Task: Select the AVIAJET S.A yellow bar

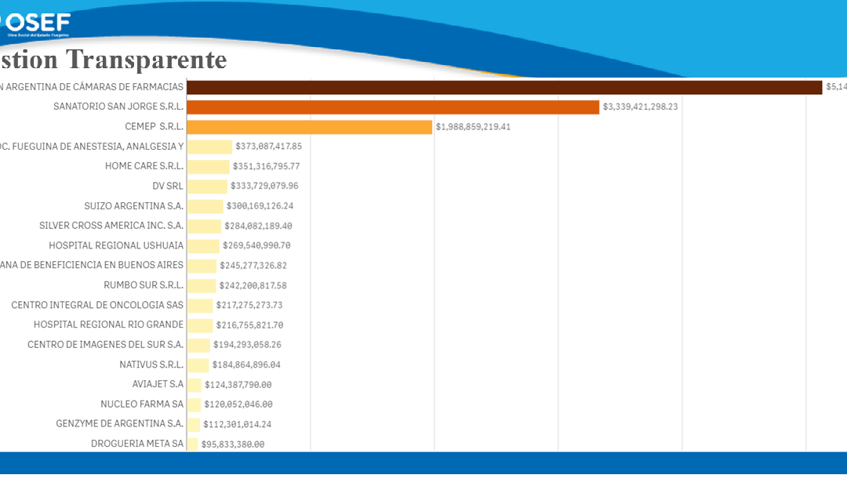Action: pos(194,385)
